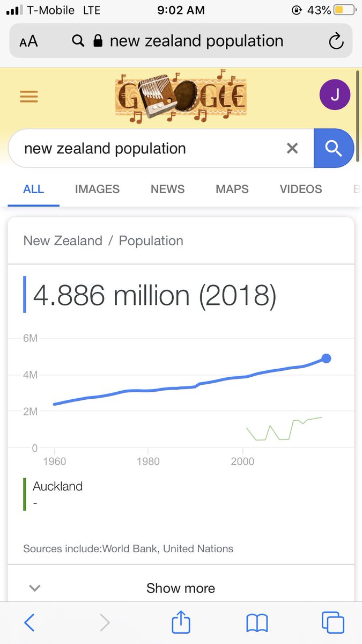The width and height of the screenshot is (362, 644).
Task: Tap the Safari reload page icon
Action: 336,41
